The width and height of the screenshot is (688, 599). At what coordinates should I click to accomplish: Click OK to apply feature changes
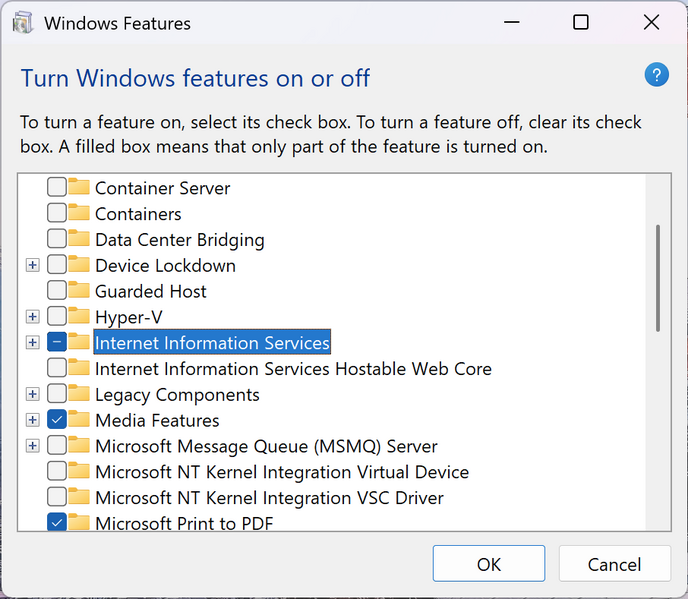pos(489,564)
